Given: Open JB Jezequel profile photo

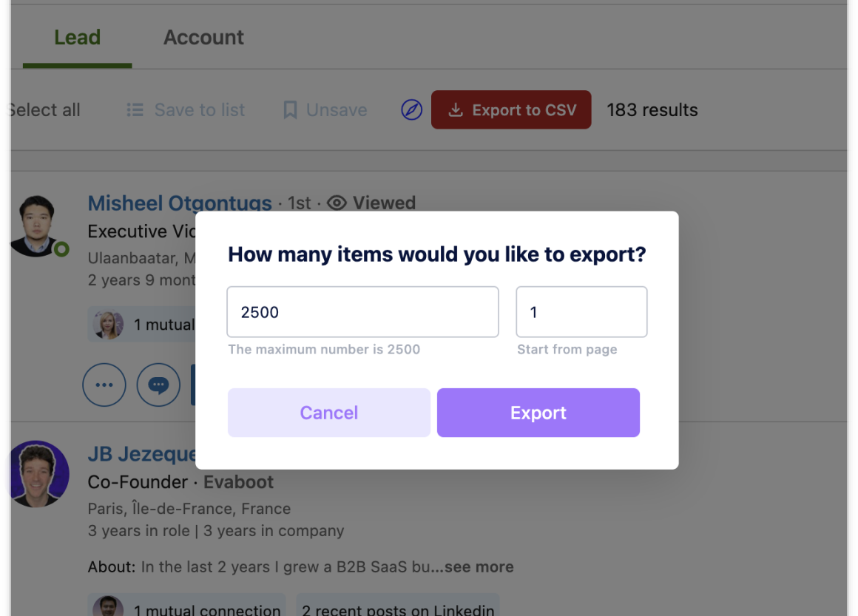Looking at the screenshot, I should pyautogui.click(x=36, y=474).
